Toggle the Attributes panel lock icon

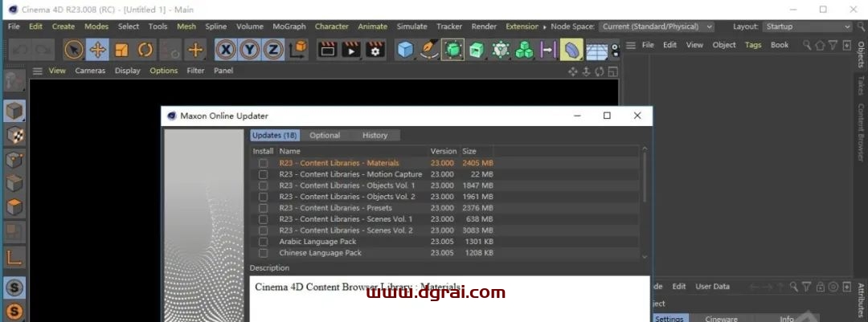[x=821, y=287]
